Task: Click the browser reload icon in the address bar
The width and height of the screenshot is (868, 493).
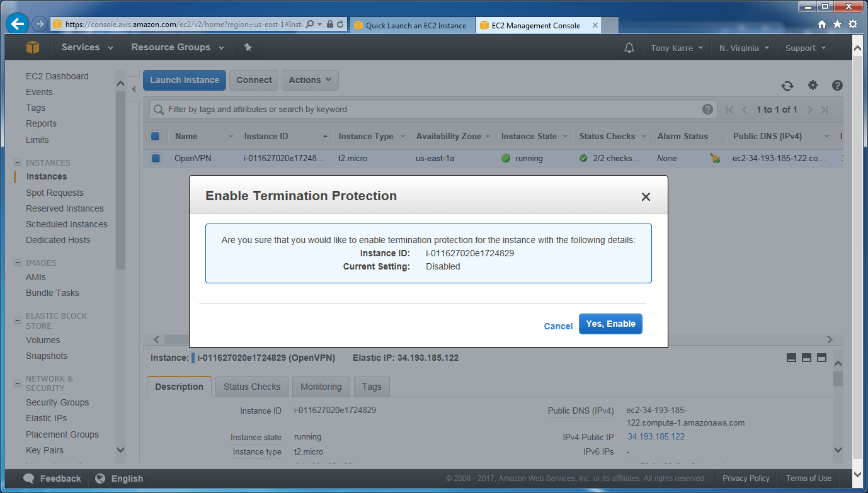Action: 341,25
